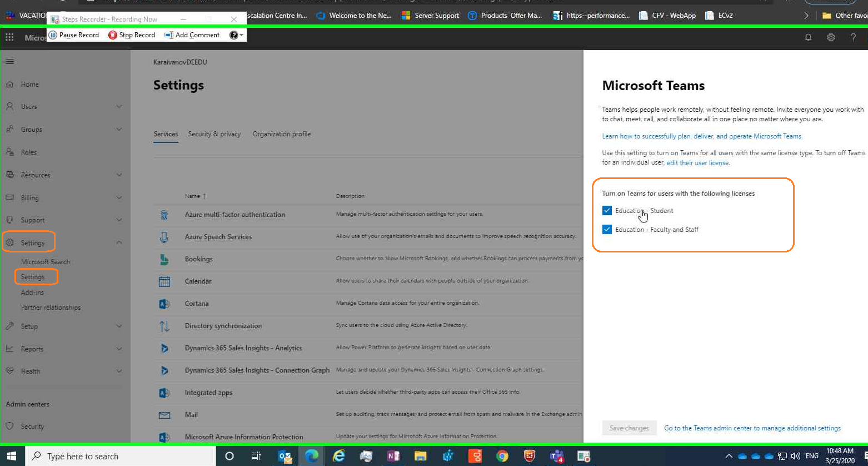Switch to the Services tab
This screenshot has width=868, height=466.
pos(166,134)
